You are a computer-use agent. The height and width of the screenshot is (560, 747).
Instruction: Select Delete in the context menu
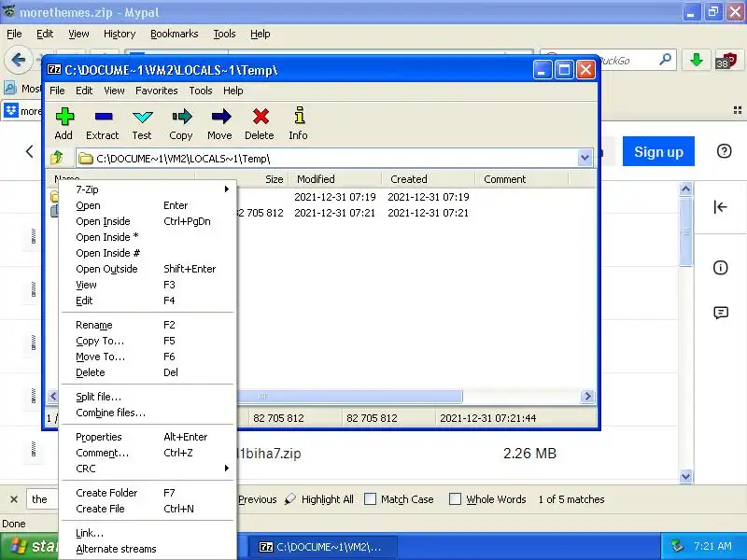pos(148,372)
